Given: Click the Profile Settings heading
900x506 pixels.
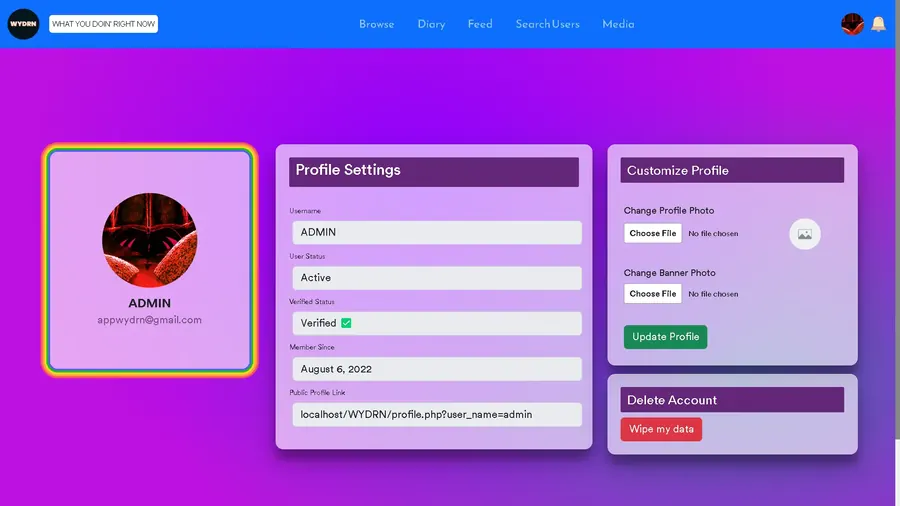Looking at the screenshot, I should click(348, 170).
